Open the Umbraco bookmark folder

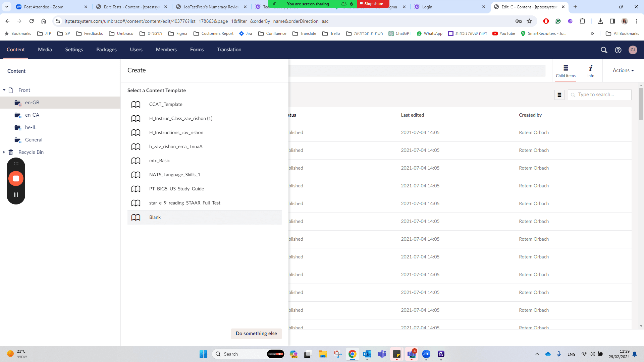pyautogui.click(x=121, y=34)
